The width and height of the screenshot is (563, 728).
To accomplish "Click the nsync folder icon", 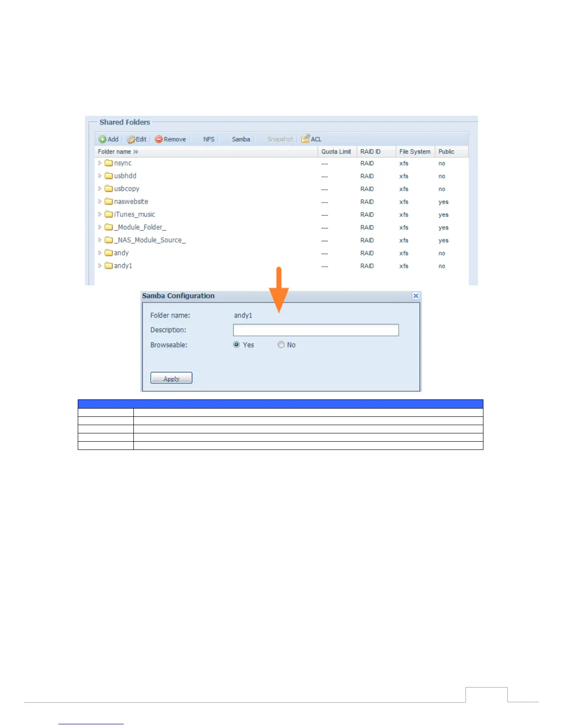I will click(109, 163).
